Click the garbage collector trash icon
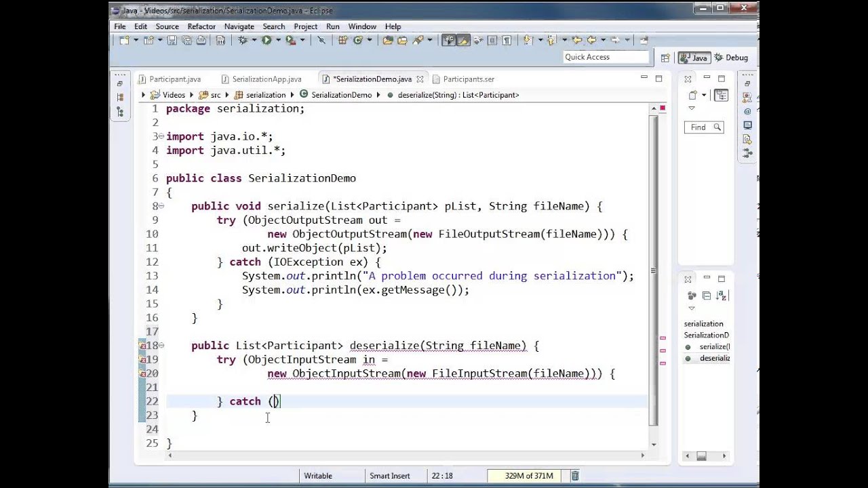The height and width of the screenshot is (488, 868). pos(575,476)
